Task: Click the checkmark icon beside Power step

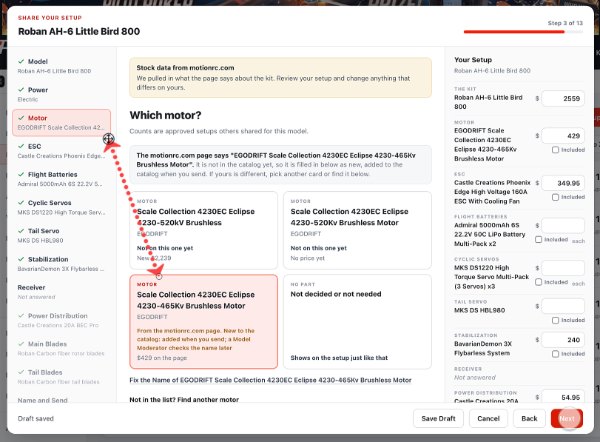Action: [x=21, y=90]
